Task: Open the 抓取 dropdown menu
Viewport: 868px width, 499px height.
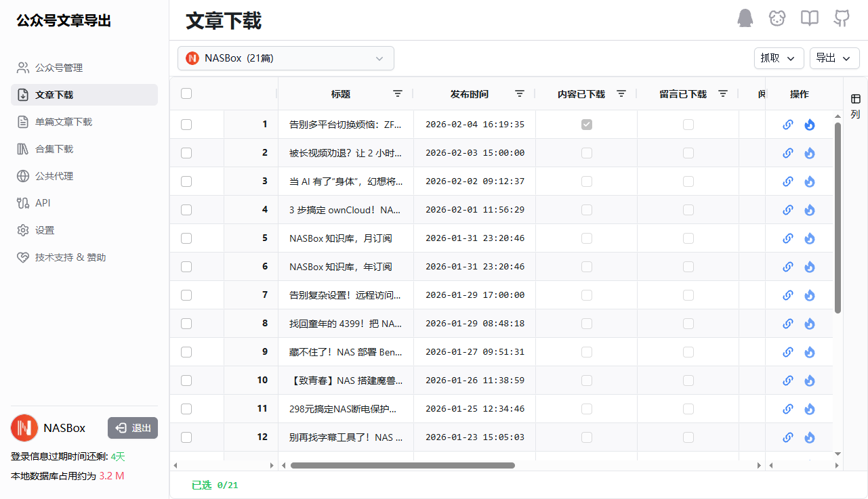Action: point(779,58)
